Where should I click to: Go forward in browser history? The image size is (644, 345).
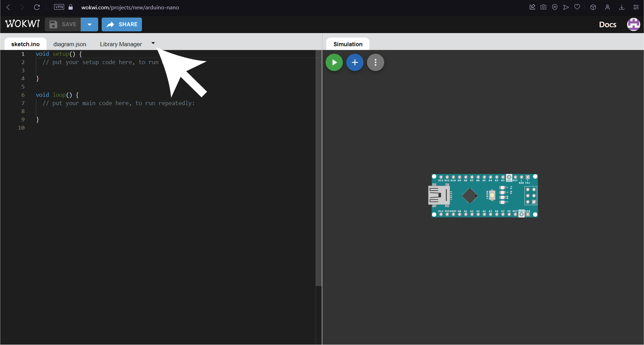pos(22,7)
